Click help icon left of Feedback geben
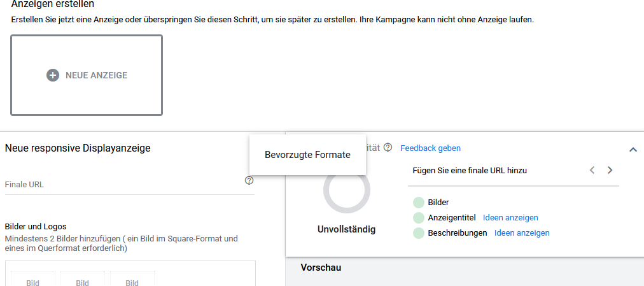644x286 pixels. [x=388, y=148]
